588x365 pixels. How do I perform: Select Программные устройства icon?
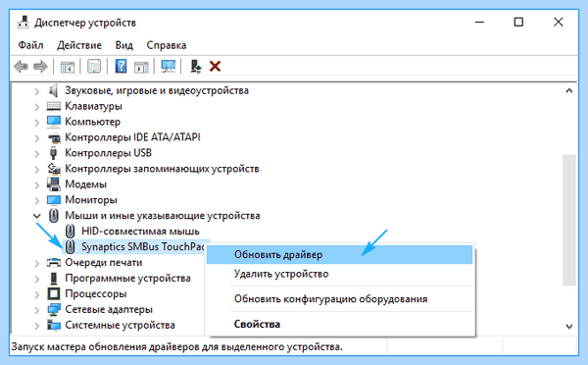[x=54, y=279]
